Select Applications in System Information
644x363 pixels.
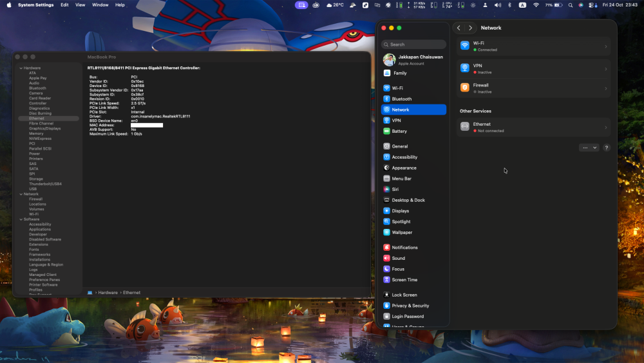(40, 230)
